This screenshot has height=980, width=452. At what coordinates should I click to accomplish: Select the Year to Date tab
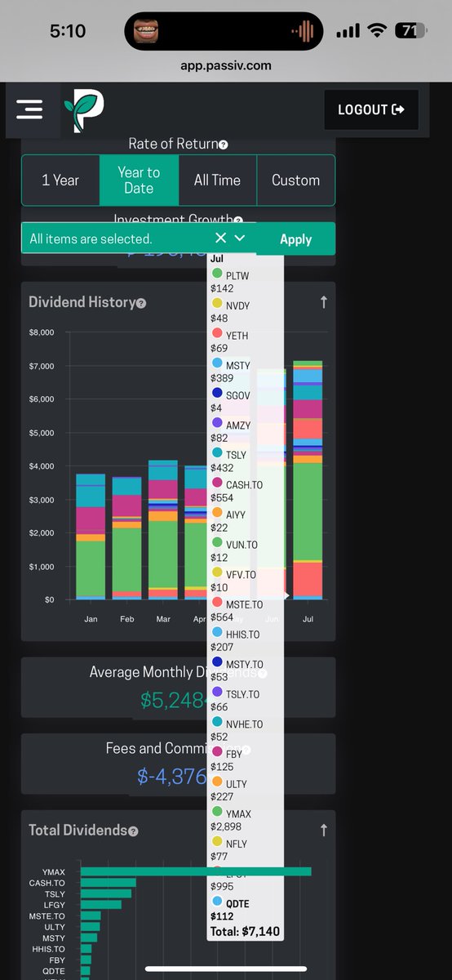click(x=139, y=180)
